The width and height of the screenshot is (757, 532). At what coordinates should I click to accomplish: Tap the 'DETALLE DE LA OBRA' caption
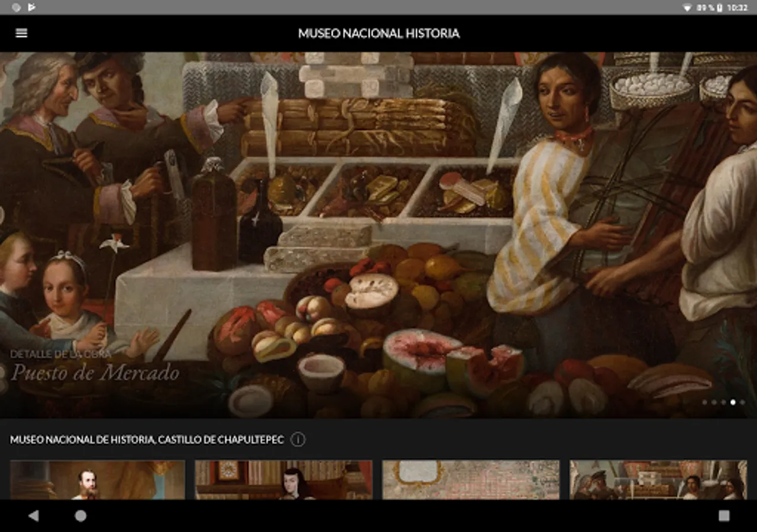pyautogui.click(x=60, y=354)
